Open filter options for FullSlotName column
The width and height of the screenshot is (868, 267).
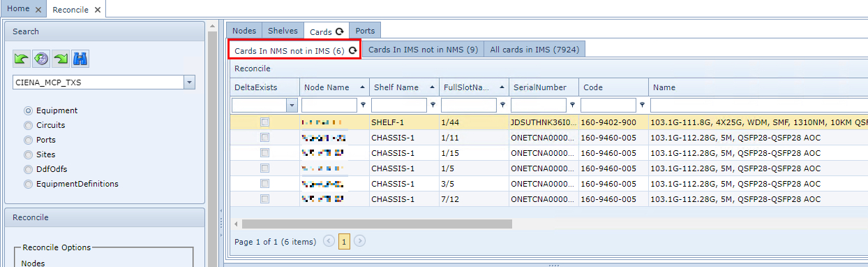tap(502, 105)
